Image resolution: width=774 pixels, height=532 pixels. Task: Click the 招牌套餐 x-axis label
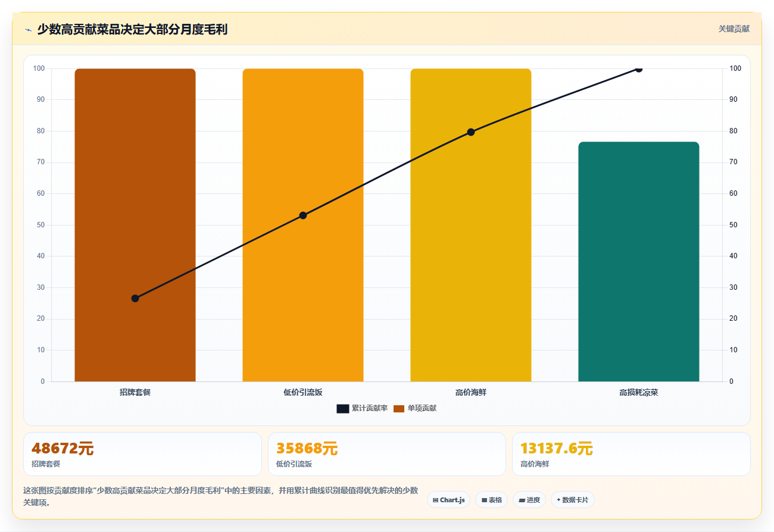135,392
